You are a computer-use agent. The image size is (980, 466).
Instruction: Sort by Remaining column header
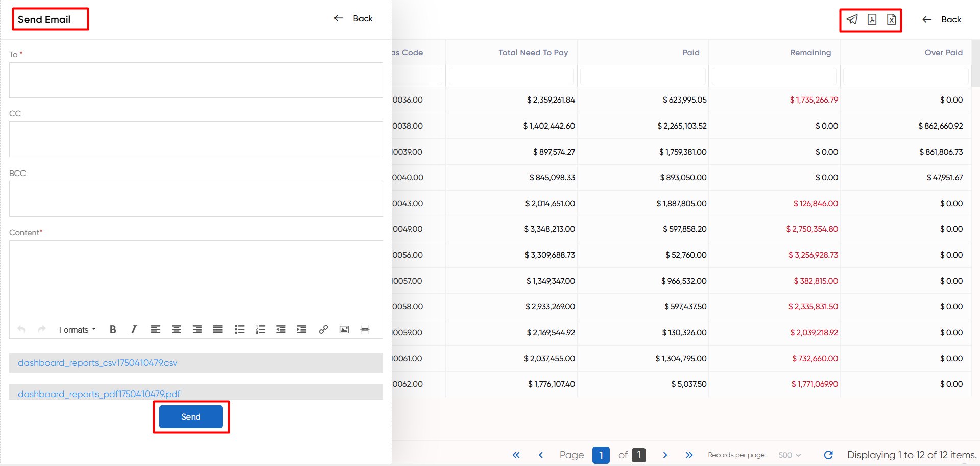point(810,52)
